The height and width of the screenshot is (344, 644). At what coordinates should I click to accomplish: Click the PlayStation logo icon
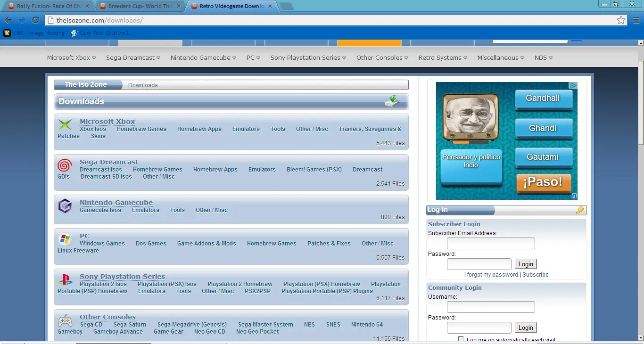[x=65, y=280]
